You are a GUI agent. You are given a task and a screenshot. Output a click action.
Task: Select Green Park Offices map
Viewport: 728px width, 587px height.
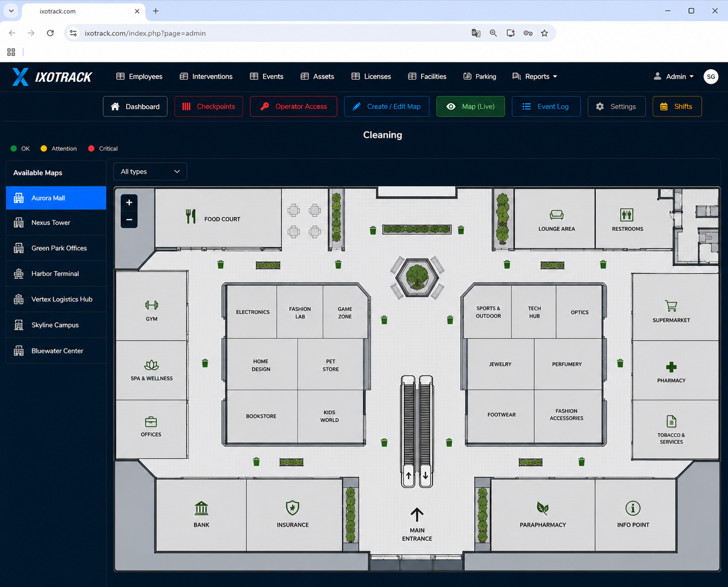click(x=56, y=248)
